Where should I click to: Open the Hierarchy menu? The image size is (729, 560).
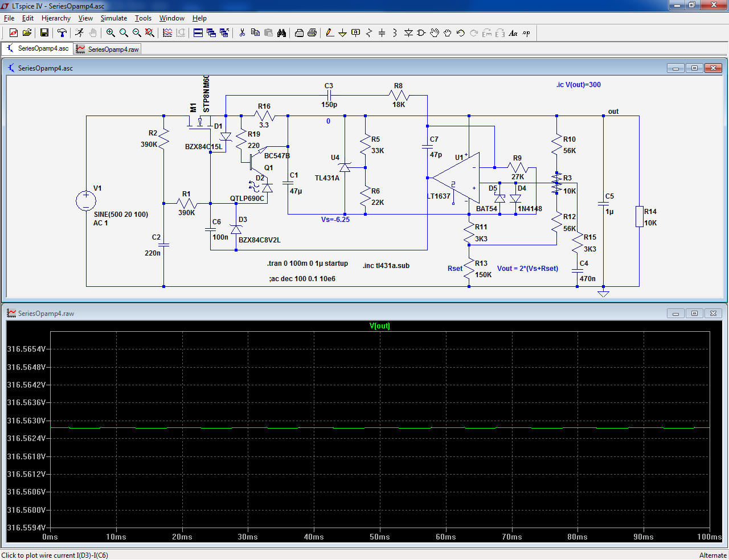pyautogui.click(x=56, y=18)
